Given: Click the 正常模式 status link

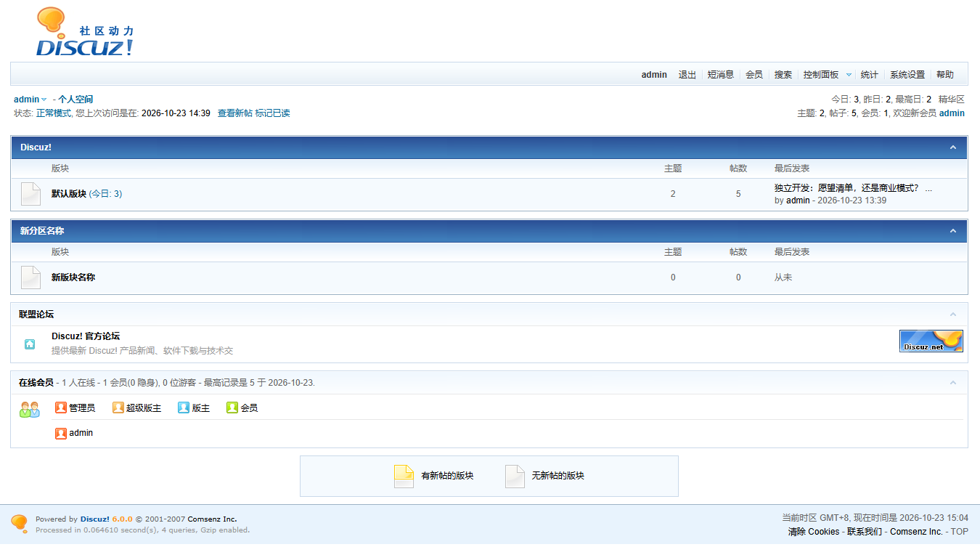Looking at the screenshot, I should click(x=54, y=113).
